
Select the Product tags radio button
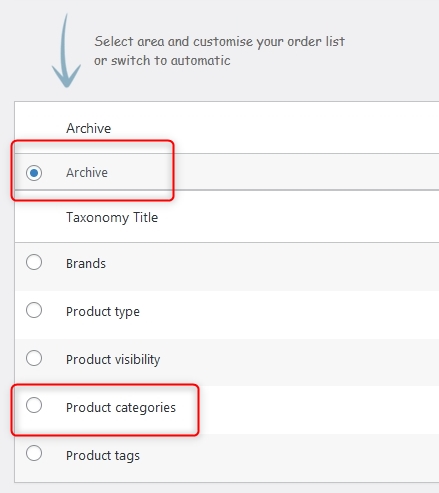click(34, 454)
